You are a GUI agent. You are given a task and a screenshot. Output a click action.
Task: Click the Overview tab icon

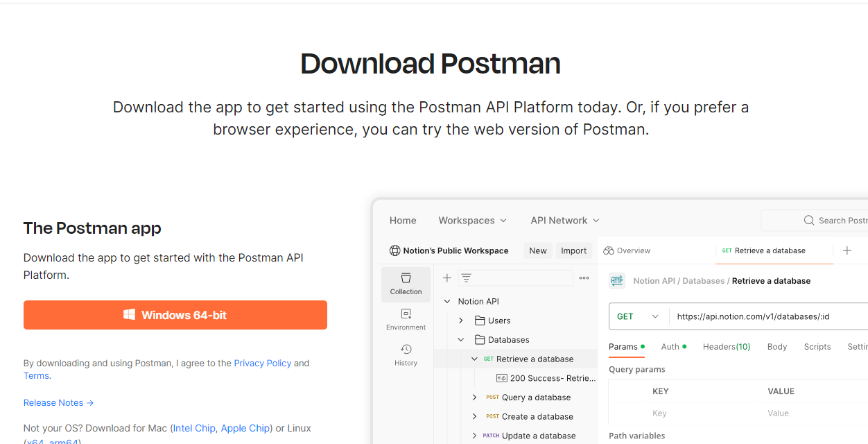(x=609, y=250)
